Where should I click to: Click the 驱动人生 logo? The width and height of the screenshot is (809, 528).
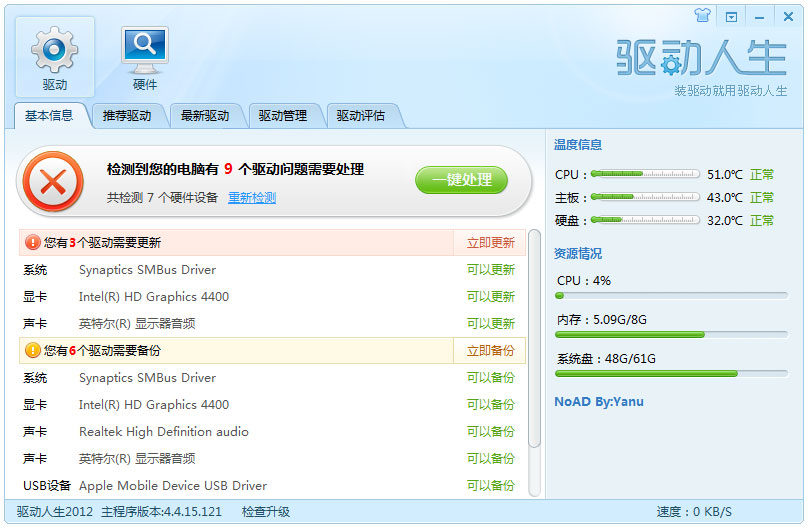pyautogui.click(x=701, y=58)
